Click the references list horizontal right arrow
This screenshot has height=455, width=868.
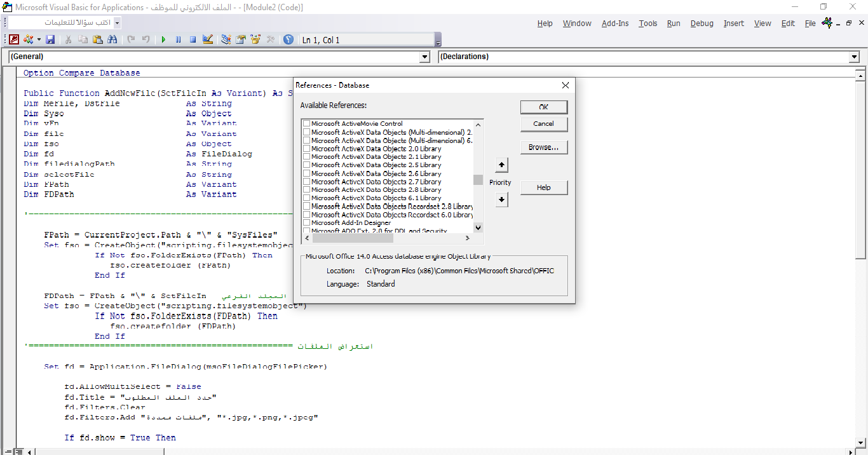click(x=468, y=238)
